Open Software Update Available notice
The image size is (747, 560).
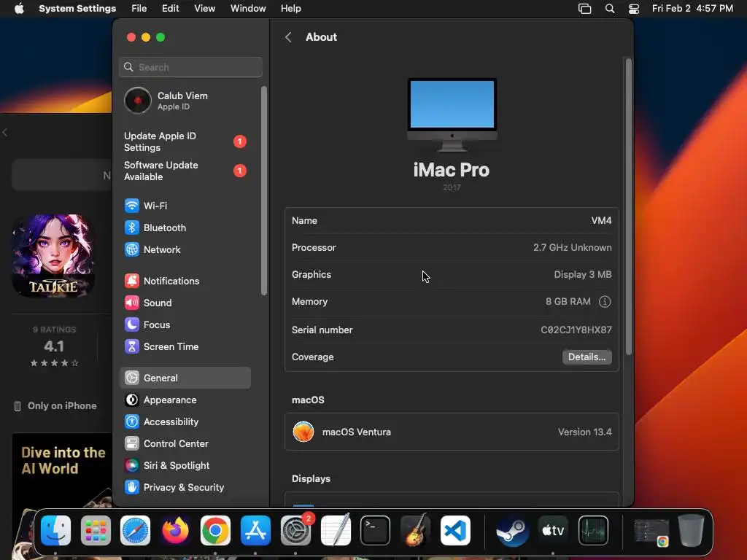pyautogui.click(x=185, y=171)
